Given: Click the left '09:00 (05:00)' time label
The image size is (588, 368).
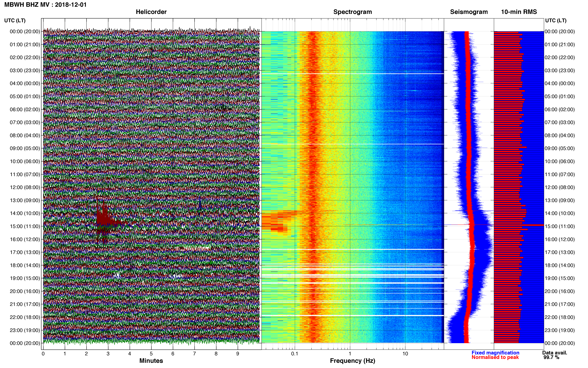Looking at the screenshot, I should coord(25,148).
